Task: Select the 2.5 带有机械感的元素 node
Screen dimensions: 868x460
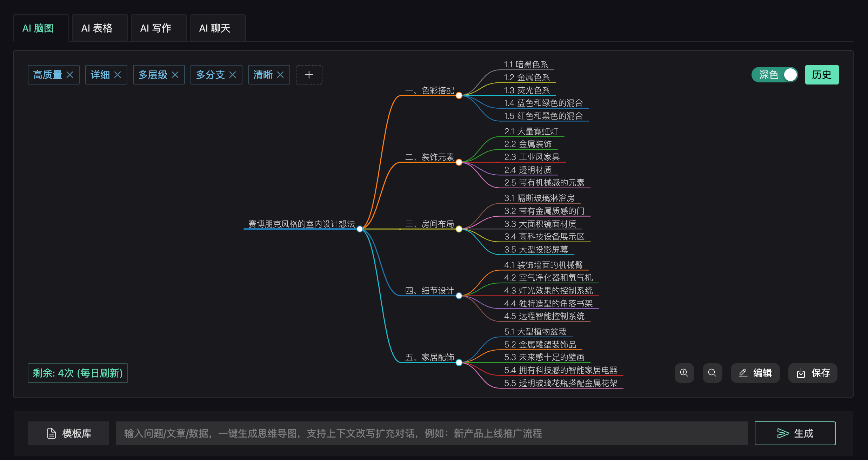Action: (x=545, y=183)
